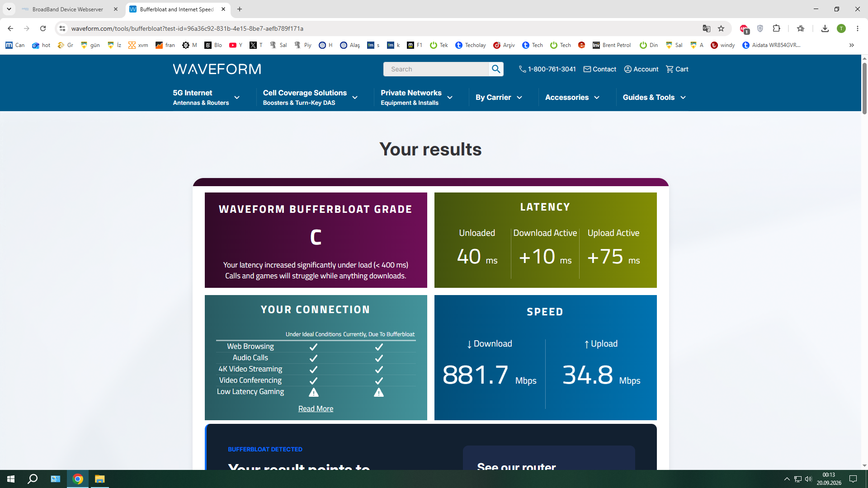Image resolution: width=868 pixels, height=488 pixels.
Task: Open the Cart
Action: [677, 69]
